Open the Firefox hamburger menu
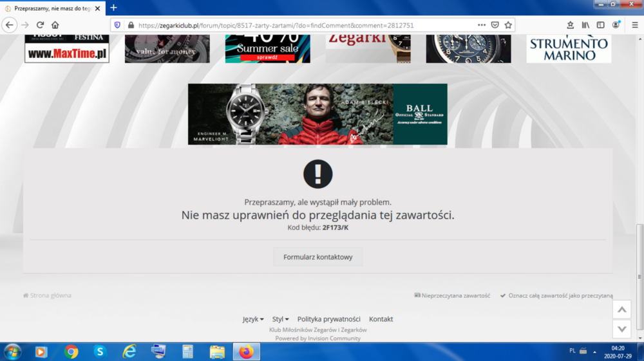The image size is (644, 361). point(634,25)
